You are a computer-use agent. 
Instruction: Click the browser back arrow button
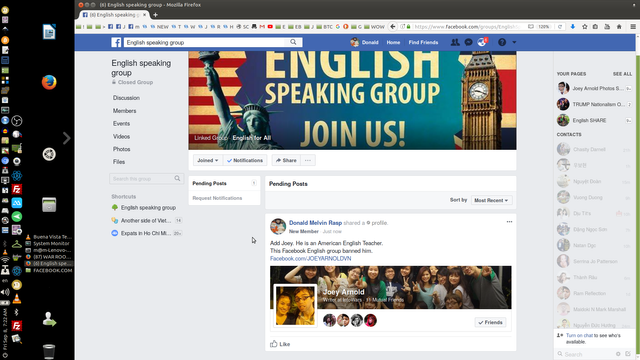[x=393, y=27]
